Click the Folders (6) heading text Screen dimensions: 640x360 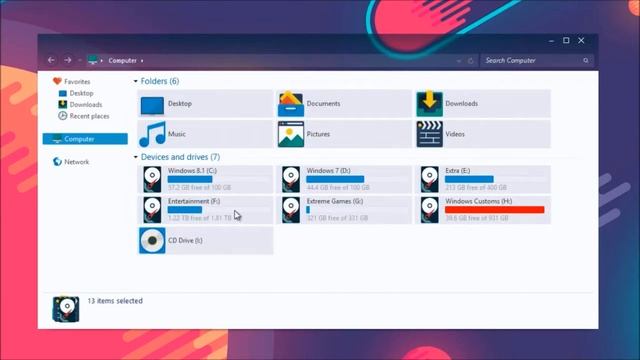coord(160,81)
